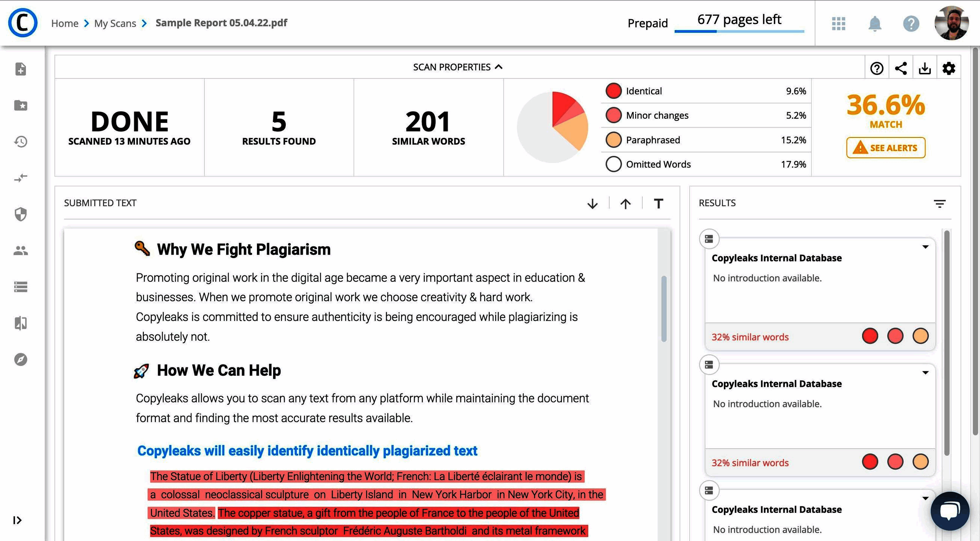This screenshot has height=541, width=980.
Task: Switch to text-only view with T icon
Action: pyautogui.click(x=658, y=204)
